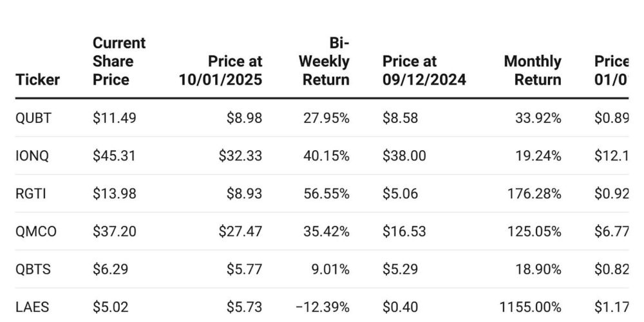This screenshot has width=644, height=322.
Task: Click the 1155.00% monthly return value
Action: [531, 307]
